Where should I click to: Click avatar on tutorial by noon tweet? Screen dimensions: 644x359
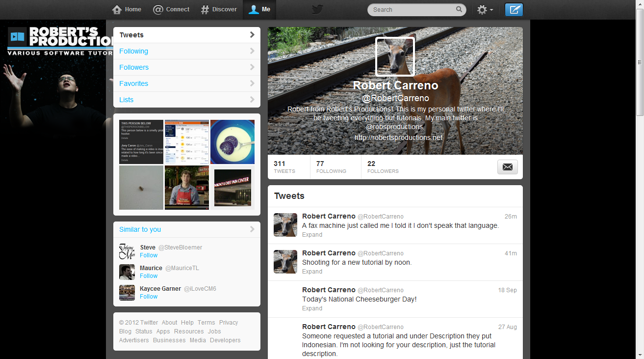click(285, 262)
